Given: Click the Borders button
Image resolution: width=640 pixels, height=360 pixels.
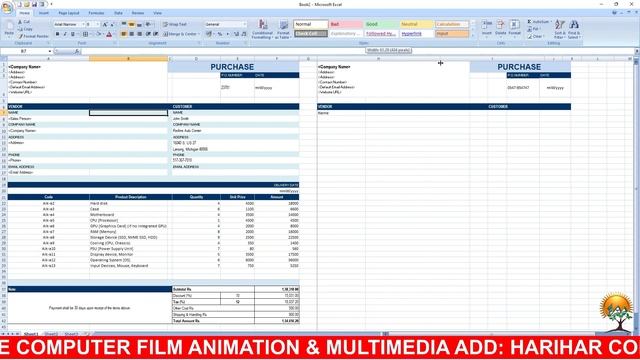Looking at the screenshot, I should click(85, 34).
